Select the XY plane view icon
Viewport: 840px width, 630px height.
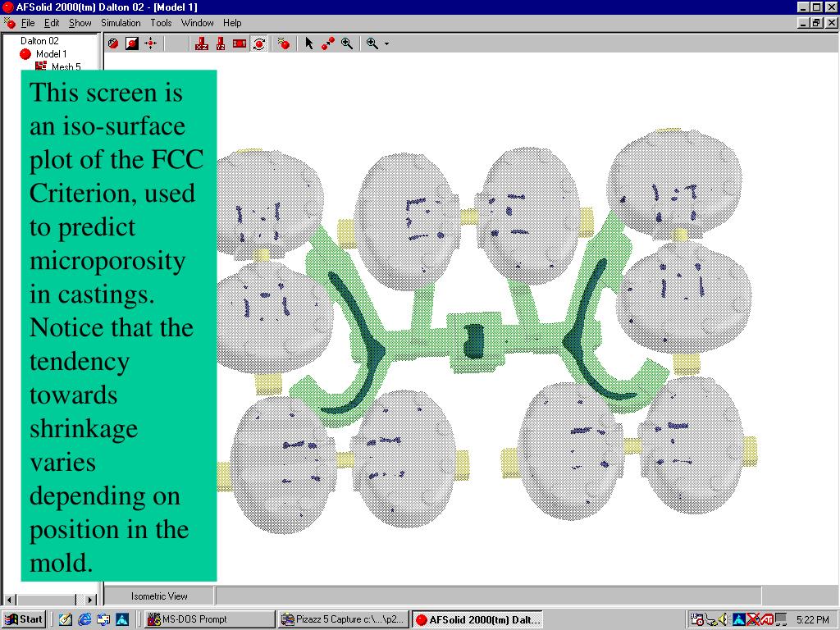[x=239, y=43]
